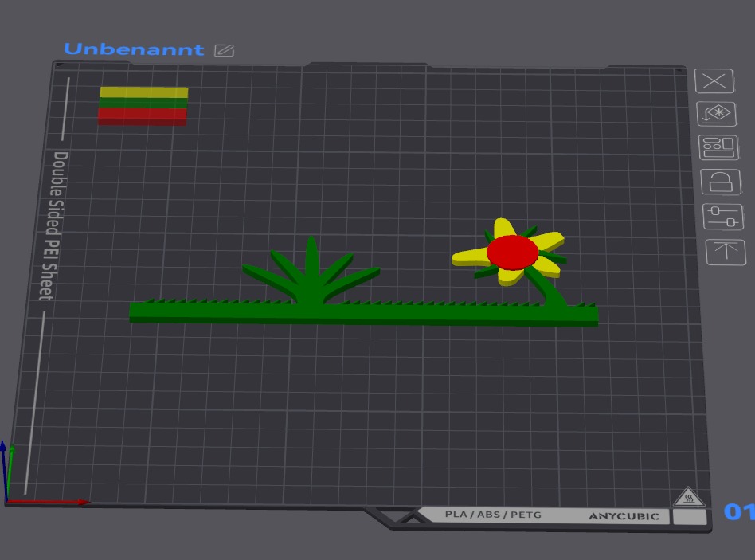Screen dimensions: 755x560
Task: Toggle the plate lock icon
Action: pyautogui.click(x=721, y=182)
